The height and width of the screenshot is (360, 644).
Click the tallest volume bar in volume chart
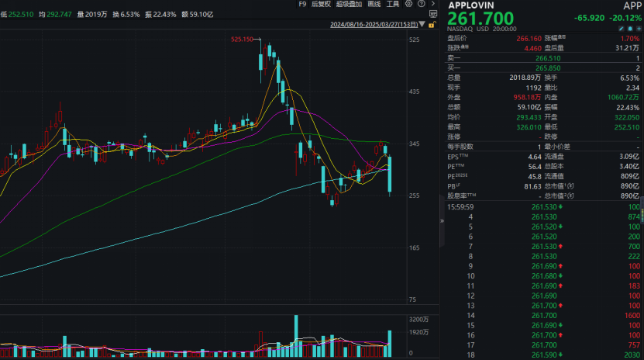[x=295, y=335]
